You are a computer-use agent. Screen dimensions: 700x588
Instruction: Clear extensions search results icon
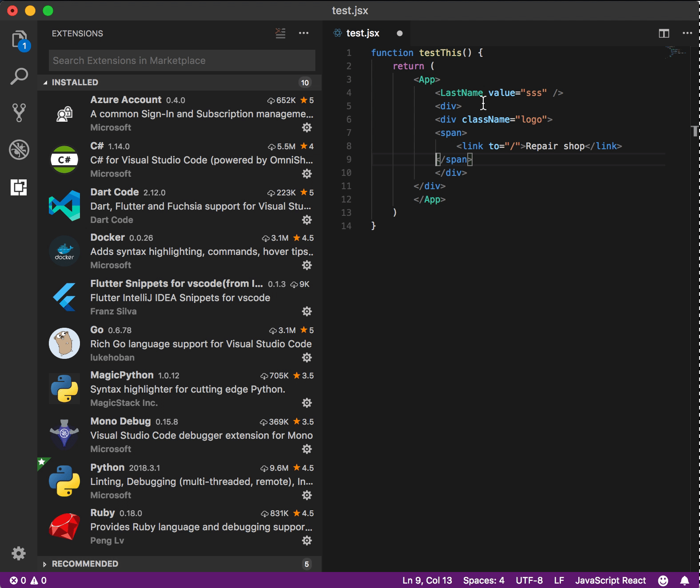coord(280,33)
